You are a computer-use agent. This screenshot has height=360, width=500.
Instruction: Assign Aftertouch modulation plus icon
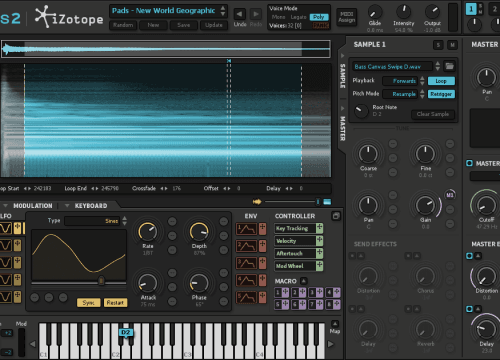coord(319,253)
